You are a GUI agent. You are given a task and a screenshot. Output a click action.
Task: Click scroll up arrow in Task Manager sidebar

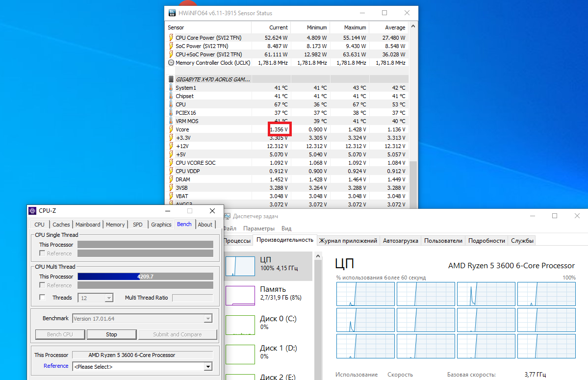pos(318,256)
